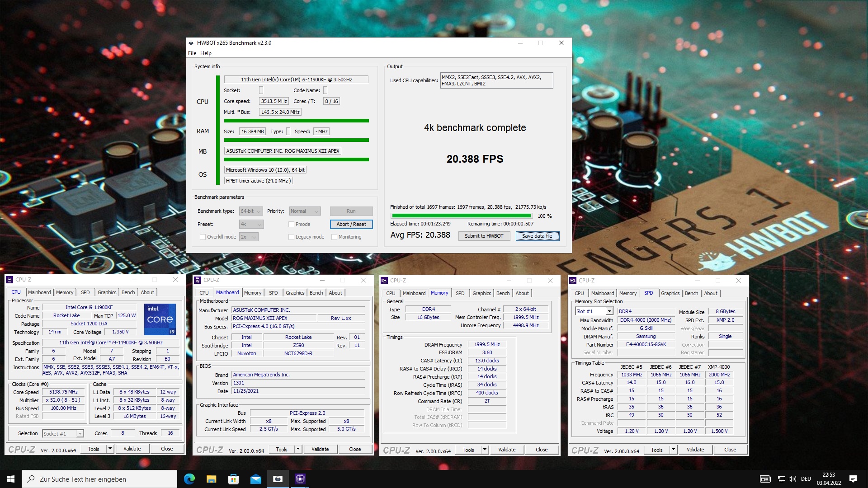Image resolution: width=868 pixels, height=488 pixels.
Task: Click the 20.388 FPS result text
Action: pos(475,159)
